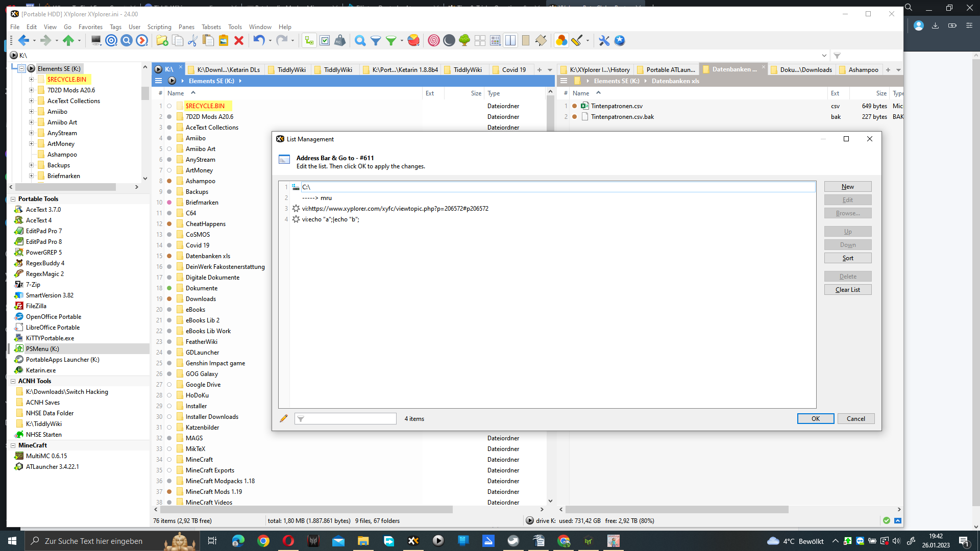980x551 pixels.
Task: Click Cancel in List Management dialog
Action: click(856, 419)
